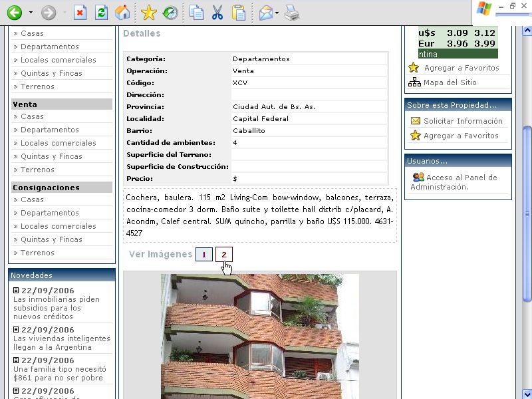Viewport: 532px width, 399px height.
Task: Refresh the page using the green arrows icon
Action: [101, 13]
